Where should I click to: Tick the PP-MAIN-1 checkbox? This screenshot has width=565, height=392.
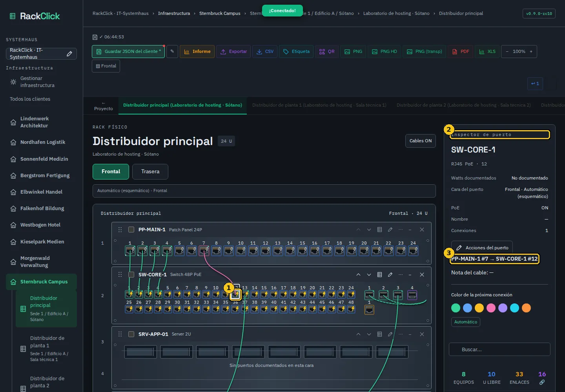coord(131,230)
